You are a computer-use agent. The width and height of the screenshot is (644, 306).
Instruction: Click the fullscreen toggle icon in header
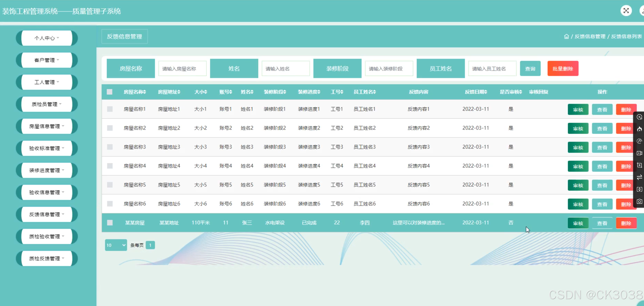coord(626,11)
